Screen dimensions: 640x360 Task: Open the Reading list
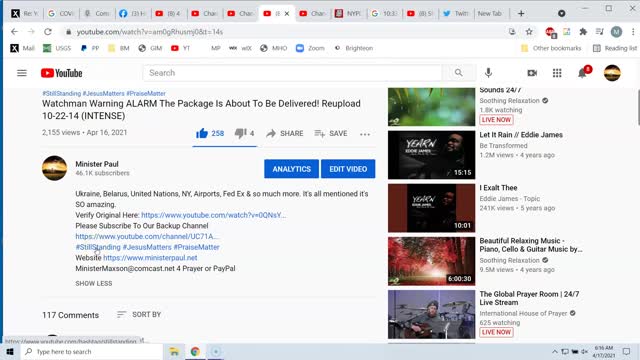tap(615, 48)
